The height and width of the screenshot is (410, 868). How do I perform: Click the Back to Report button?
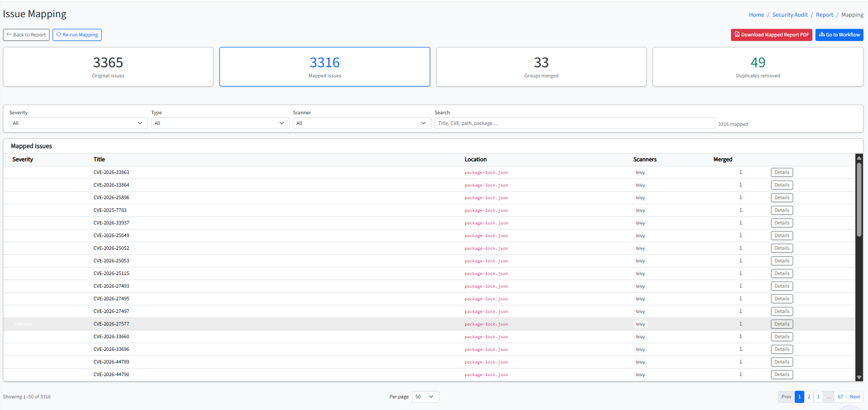click(x=26, y=35)
